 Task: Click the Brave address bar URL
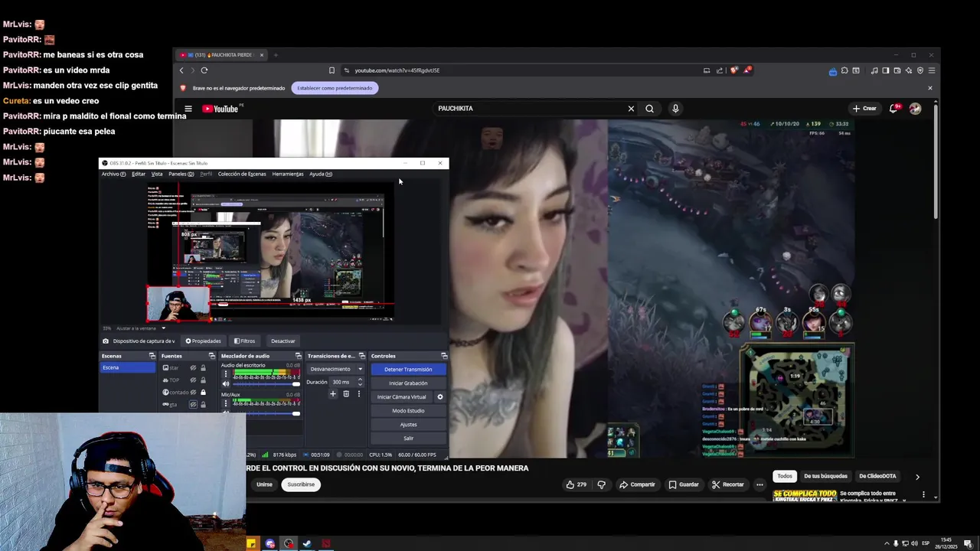click(x=397, y=70)
